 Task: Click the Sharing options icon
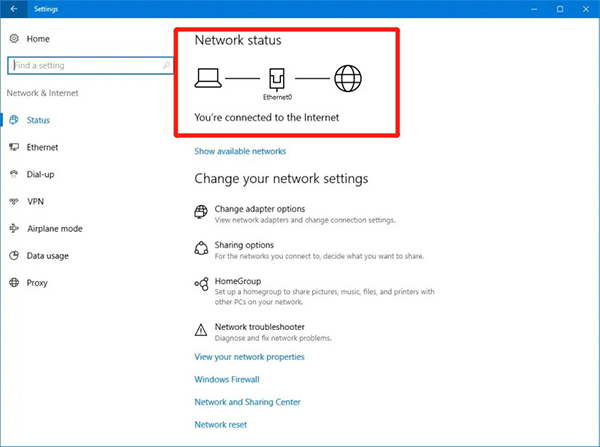tap(201, 248)
